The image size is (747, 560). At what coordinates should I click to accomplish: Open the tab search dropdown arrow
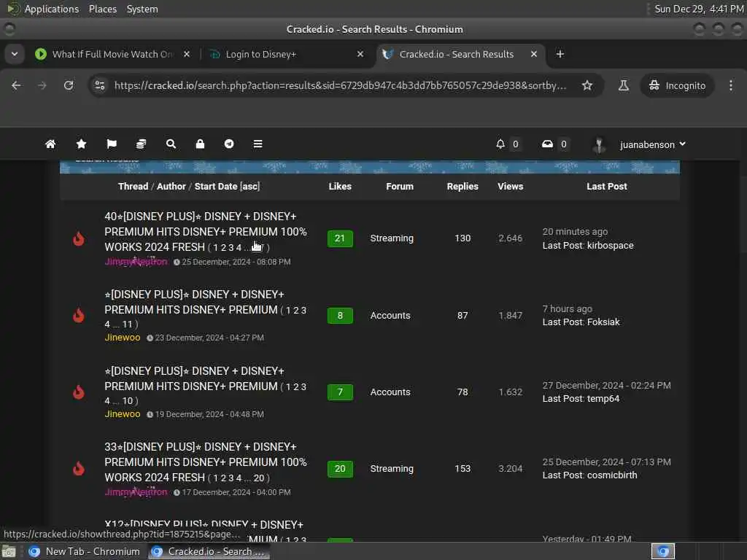click(15, 54)
